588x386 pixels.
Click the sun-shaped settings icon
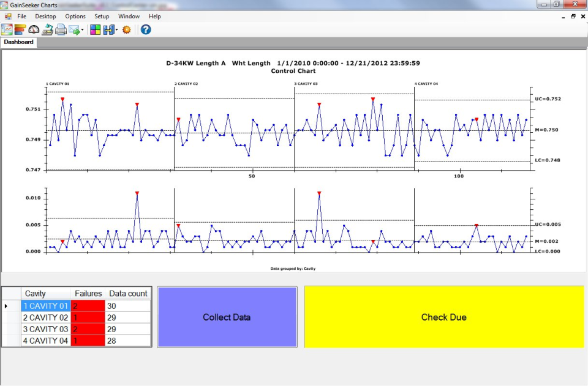126,29
